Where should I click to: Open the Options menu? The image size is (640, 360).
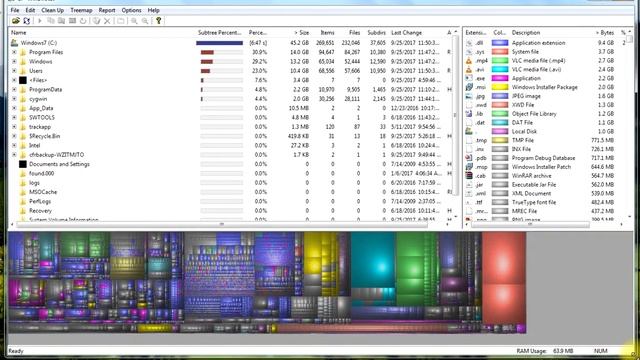click(x=131, y=10)
